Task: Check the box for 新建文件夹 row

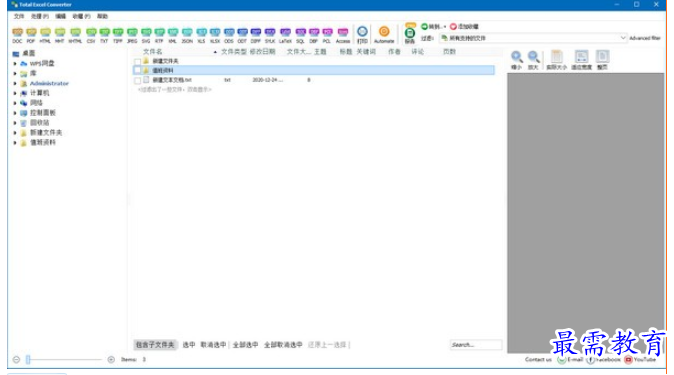Action: click(x=138, y=61)
